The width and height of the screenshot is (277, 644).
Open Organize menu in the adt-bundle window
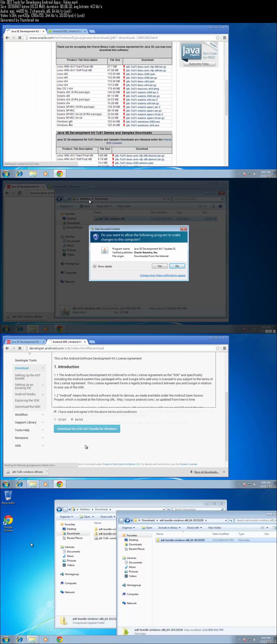click(x=128, y=528)
